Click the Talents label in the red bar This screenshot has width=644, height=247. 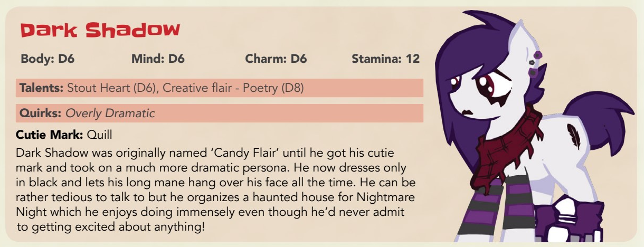click(x=42, y=88)
